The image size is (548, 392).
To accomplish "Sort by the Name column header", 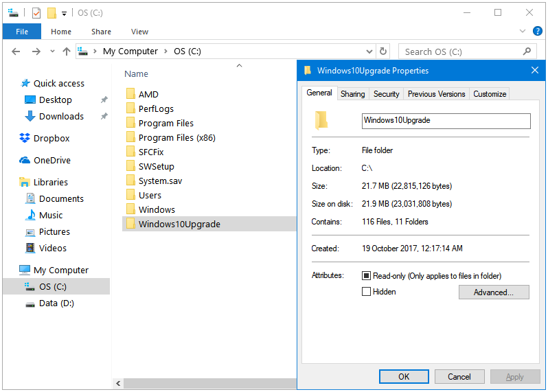I will pyautogui.click(x=136, y=74).
